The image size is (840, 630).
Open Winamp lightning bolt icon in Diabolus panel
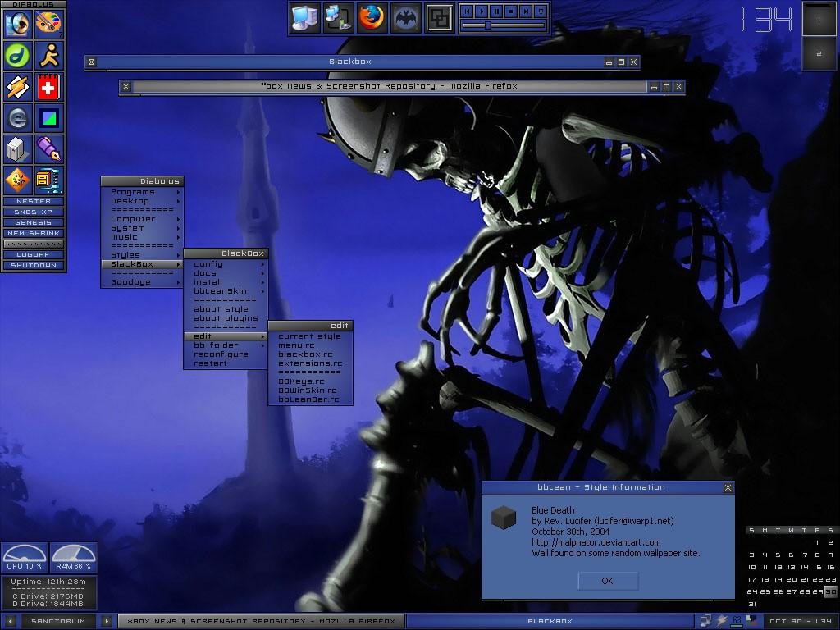coord(18,87)
